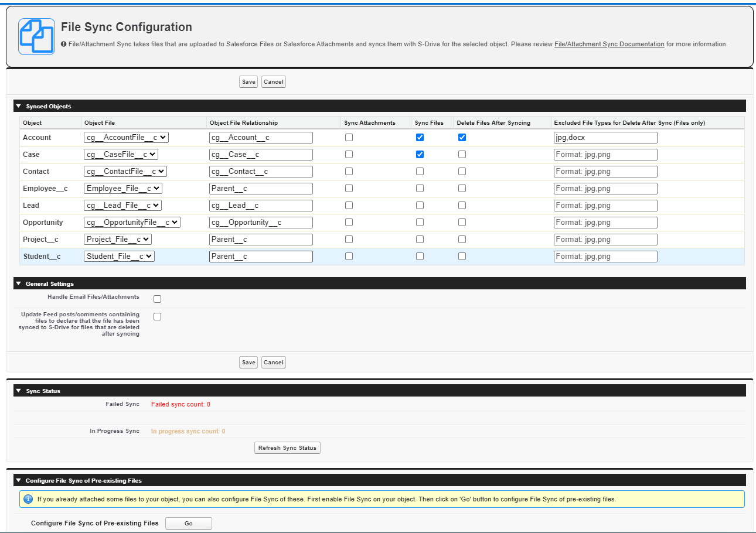Open File/Attachment Sync Documentation link
756x533 pixels.
(609, 44)
